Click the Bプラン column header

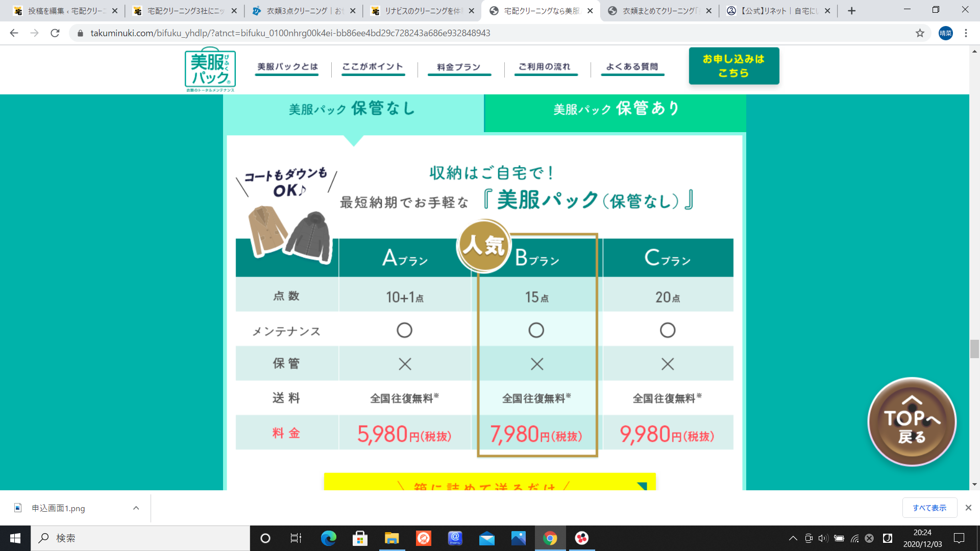click(537, 258)
